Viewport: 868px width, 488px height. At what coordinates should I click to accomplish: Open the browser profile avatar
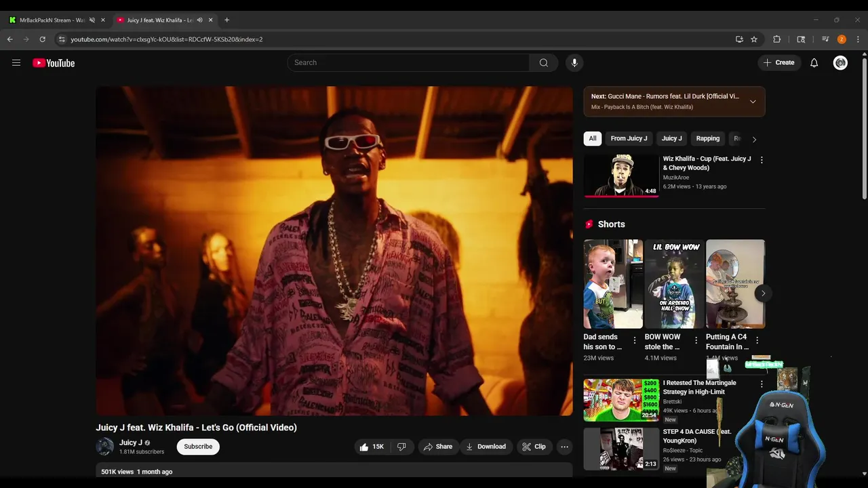point(842,39)
